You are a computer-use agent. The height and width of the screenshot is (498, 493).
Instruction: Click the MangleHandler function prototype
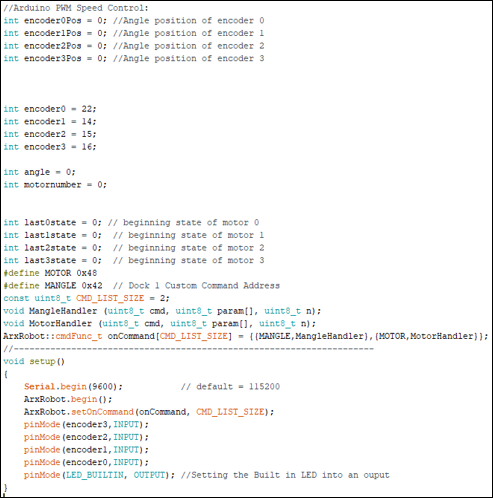[162, 311]
